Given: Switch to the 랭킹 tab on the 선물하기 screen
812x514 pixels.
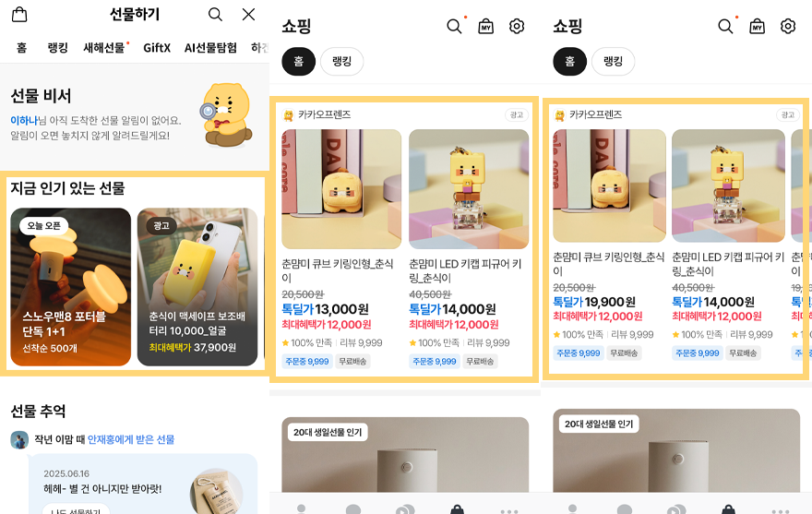Looking at the screenshot, I should pos(57,48).
